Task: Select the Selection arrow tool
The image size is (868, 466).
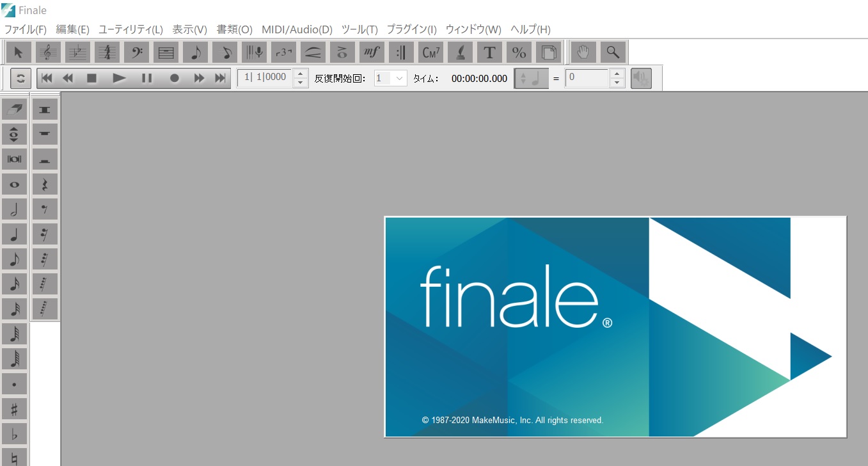Action: 19,52
